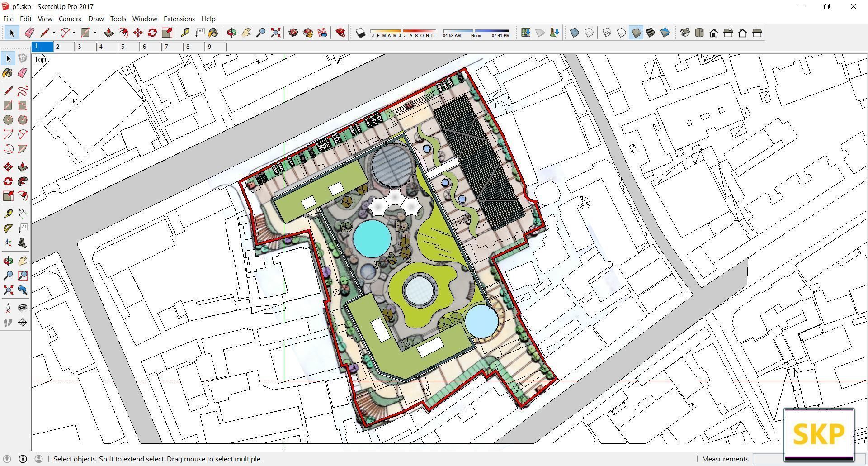Toggle X-ray face style
Image resolution: width=868 pixels, height=466 pixels.
574,33
